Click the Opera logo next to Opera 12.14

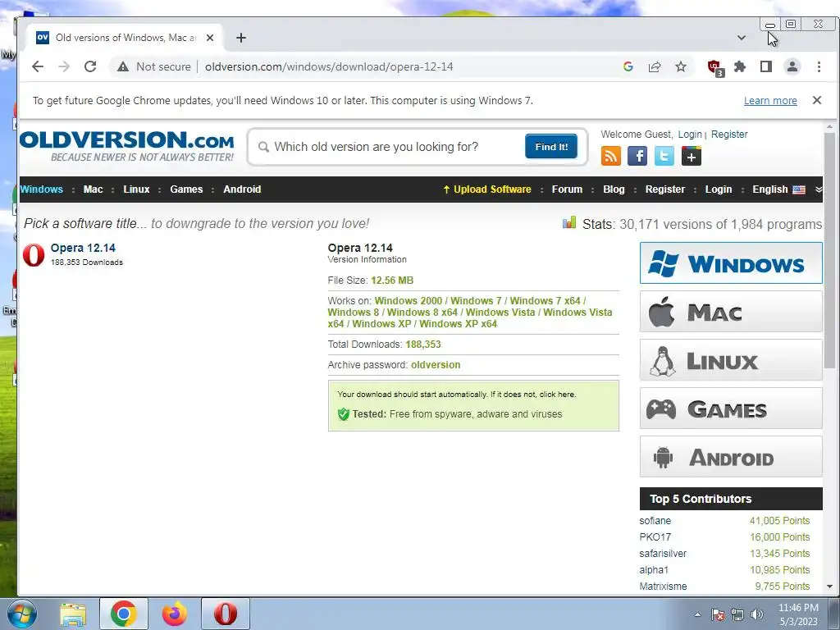coord(33,254)
